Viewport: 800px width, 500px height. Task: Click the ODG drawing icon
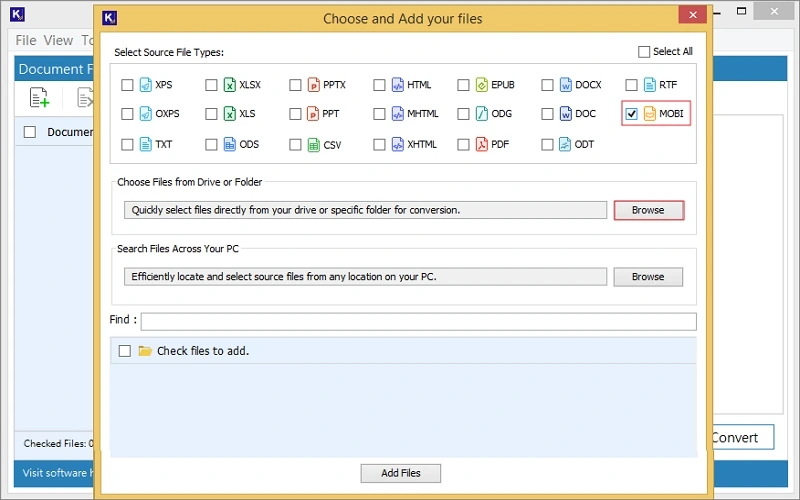coord(482,114)
